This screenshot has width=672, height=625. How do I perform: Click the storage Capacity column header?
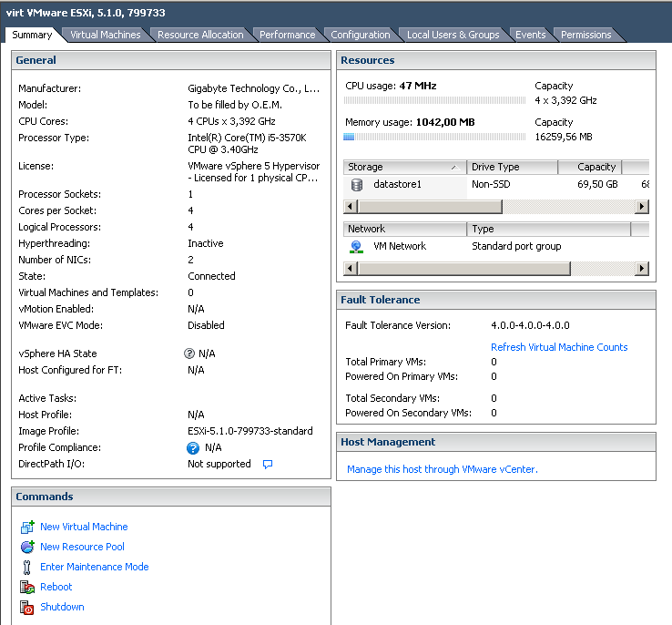(590, 167)
